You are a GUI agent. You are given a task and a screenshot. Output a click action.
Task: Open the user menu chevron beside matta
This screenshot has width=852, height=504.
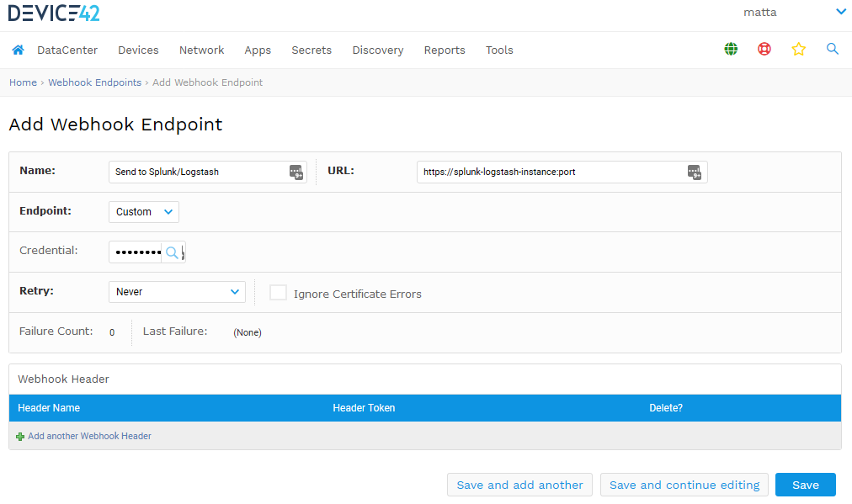[840, 12]
